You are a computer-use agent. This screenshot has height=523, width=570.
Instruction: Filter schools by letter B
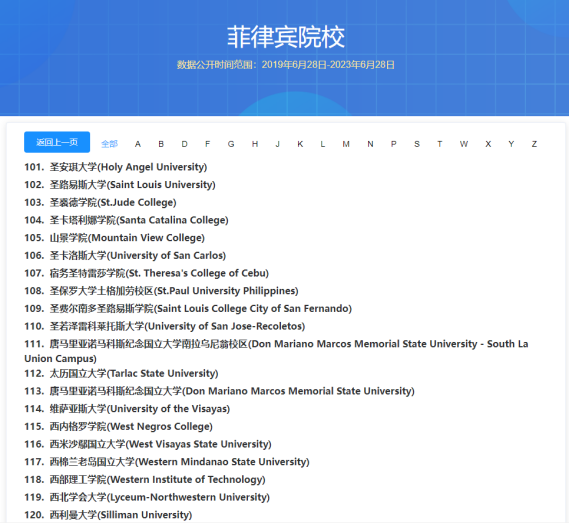(161, 144)
